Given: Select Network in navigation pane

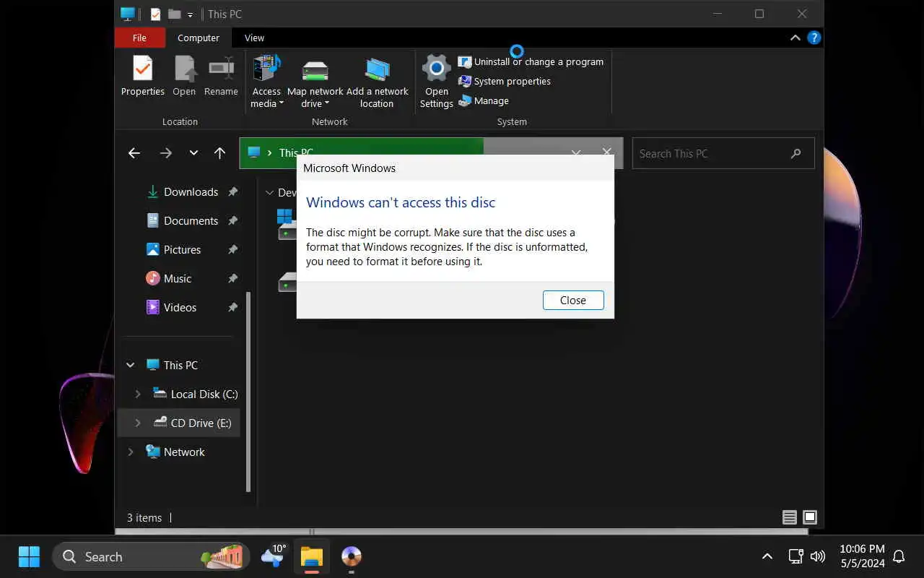Looking at the screenshot, I should pos(175,452).
